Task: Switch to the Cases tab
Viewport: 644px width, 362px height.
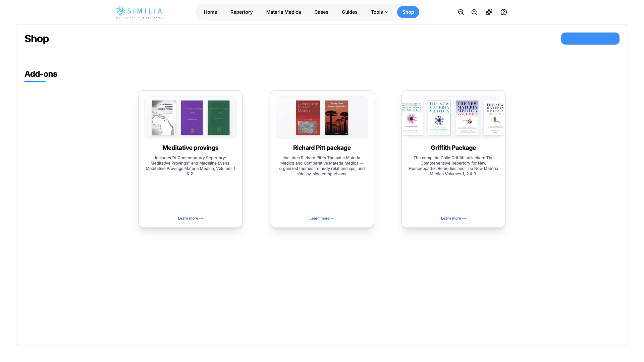Action: click(x=321, y=12)
